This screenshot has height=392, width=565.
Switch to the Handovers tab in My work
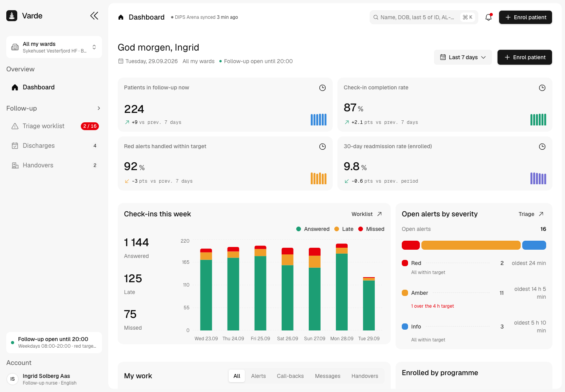365,376
